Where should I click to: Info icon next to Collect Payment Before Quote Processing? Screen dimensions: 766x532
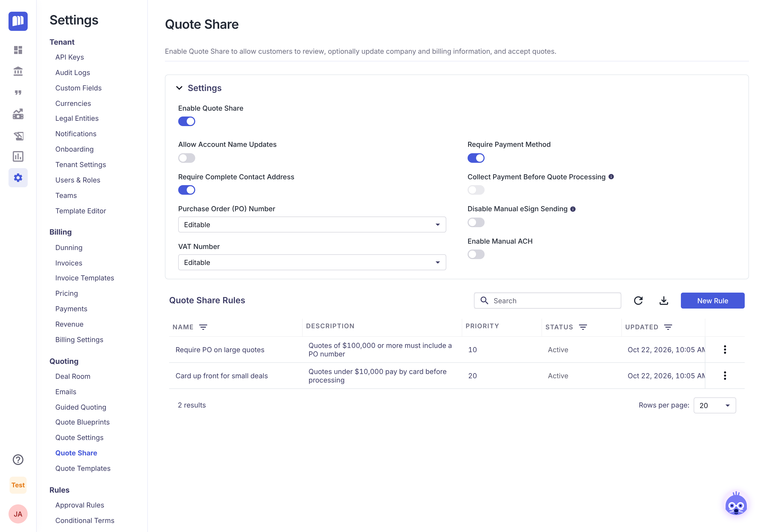611,177
